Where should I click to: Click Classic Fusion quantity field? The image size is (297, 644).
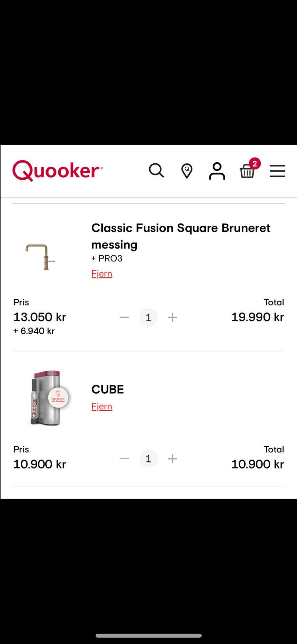click(148, 317)
